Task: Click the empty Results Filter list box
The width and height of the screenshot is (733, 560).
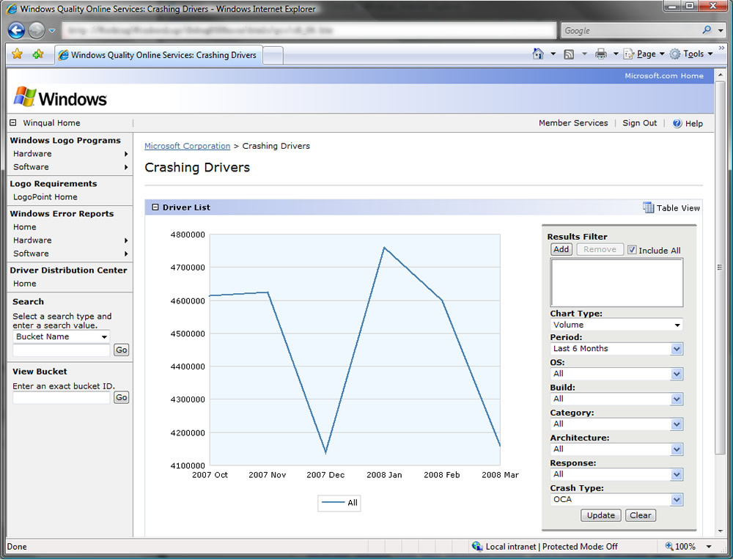Action: click(616, 282)
